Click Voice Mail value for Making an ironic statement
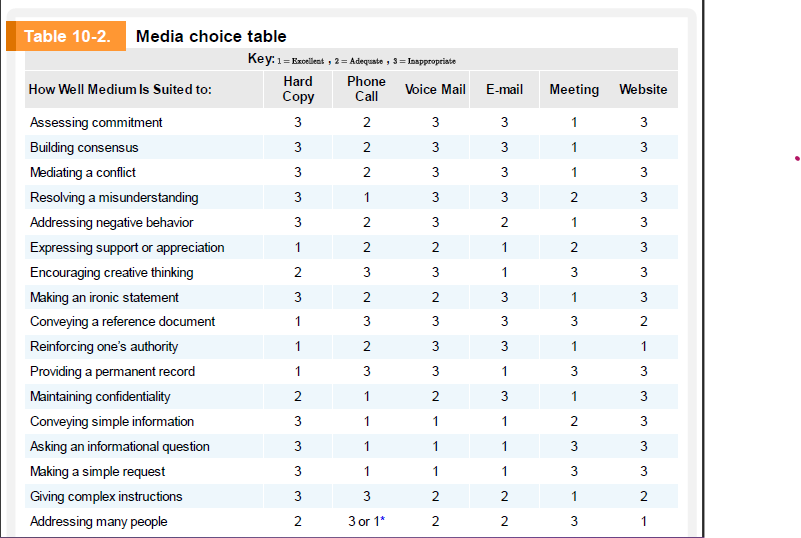This screenshot has width=801, height=538. coord(435,297)
